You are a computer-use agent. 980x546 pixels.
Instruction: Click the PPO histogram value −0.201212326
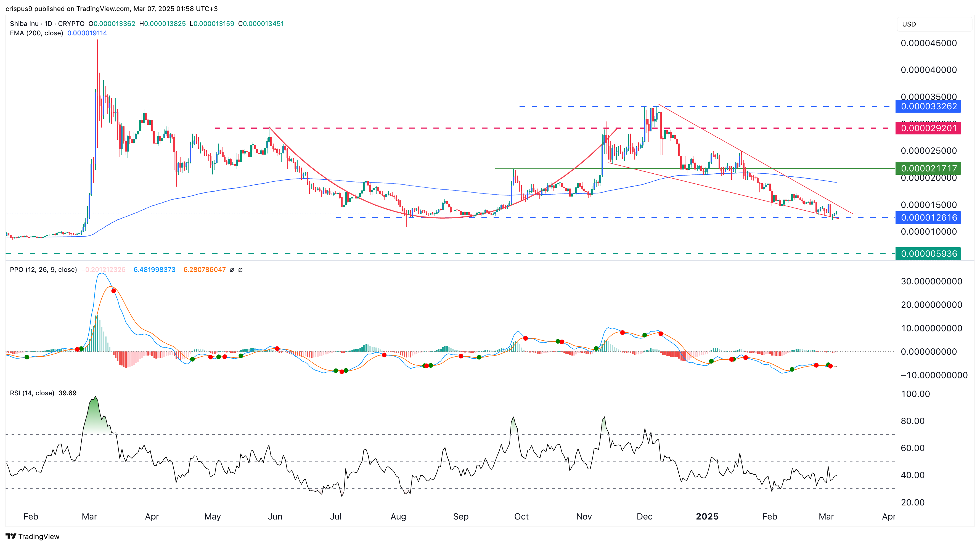tap(103, 270)
